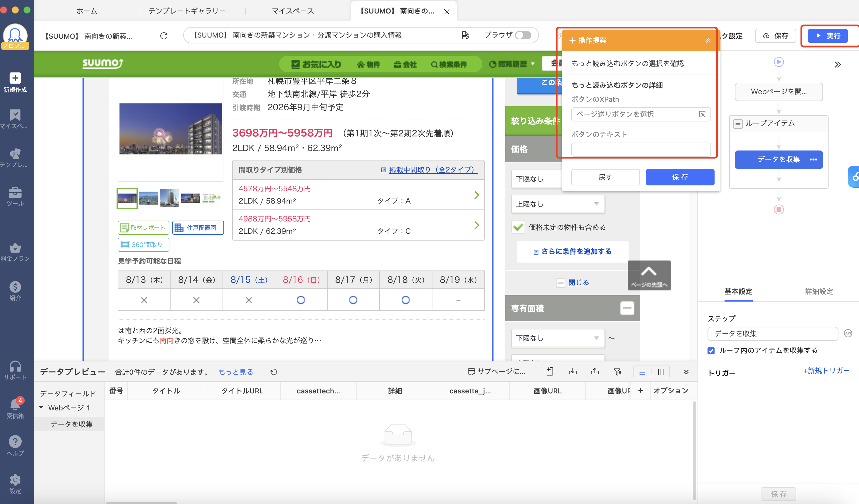Click blue 保存 in 操作提案 panel
The image size is (859, 504).
coord(680,177)
